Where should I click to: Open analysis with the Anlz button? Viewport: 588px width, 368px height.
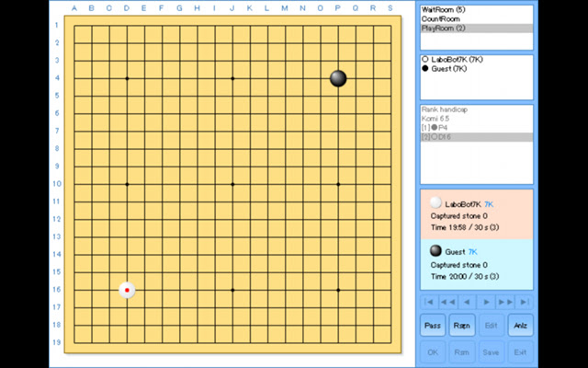click(x=520, y=326)
